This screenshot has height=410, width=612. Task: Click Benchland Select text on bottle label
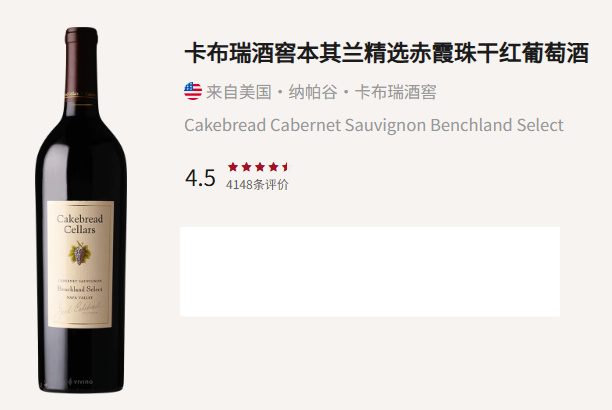pos(80,289)
